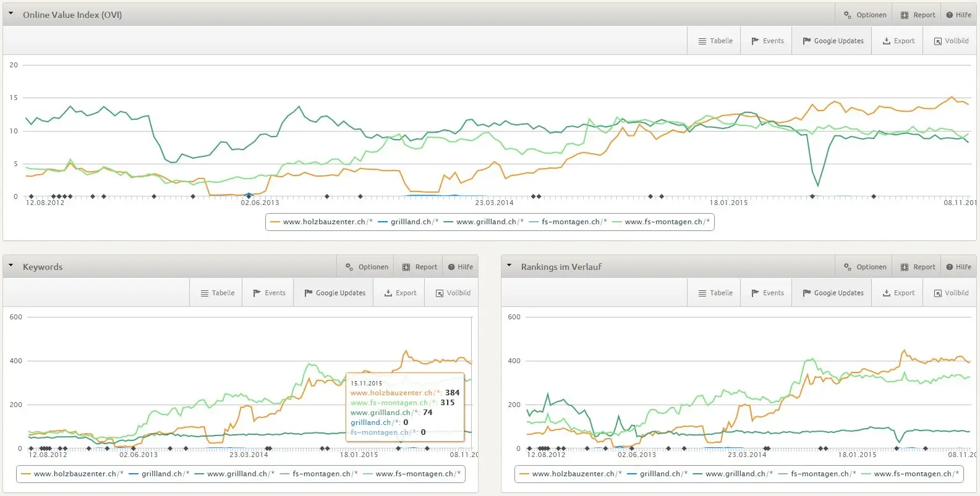Open Optionen in the OVI panel
This screenshot has height=496, width=980.
865,15
